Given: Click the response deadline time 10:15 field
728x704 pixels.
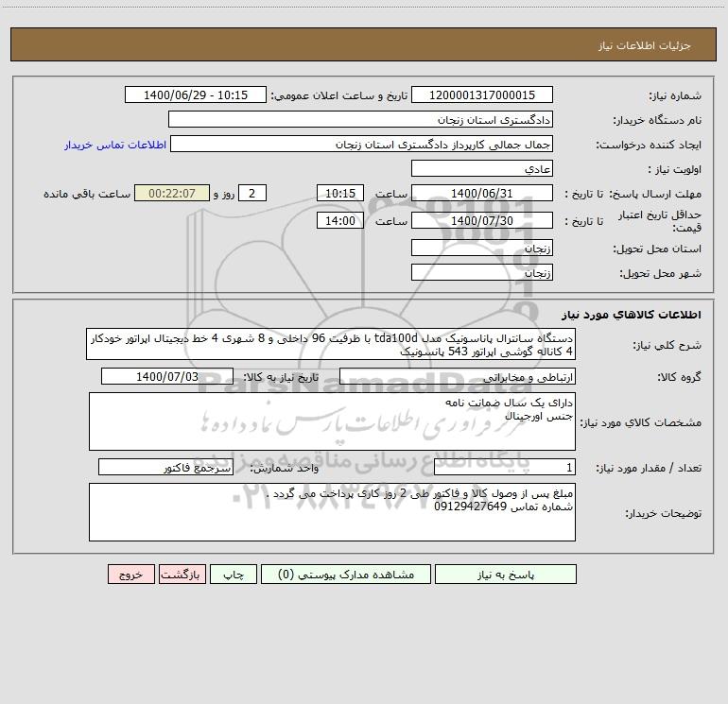Looking at the screenshot, I should click(339, 194).
